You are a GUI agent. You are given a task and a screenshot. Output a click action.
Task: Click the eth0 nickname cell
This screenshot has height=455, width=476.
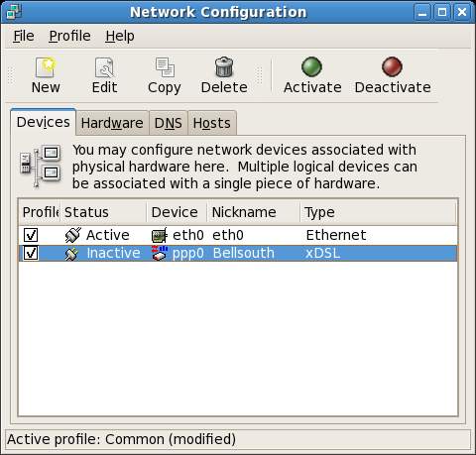tap(228, 235)
